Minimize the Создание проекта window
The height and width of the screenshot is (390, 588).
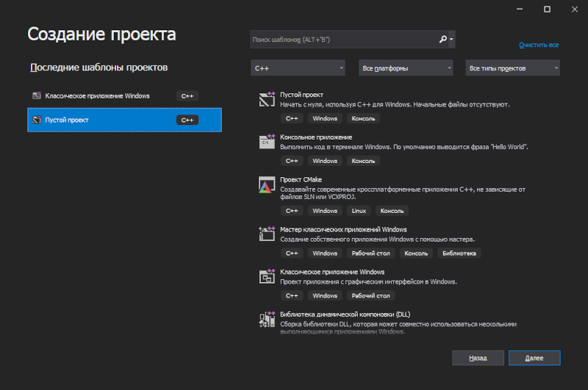520,9
